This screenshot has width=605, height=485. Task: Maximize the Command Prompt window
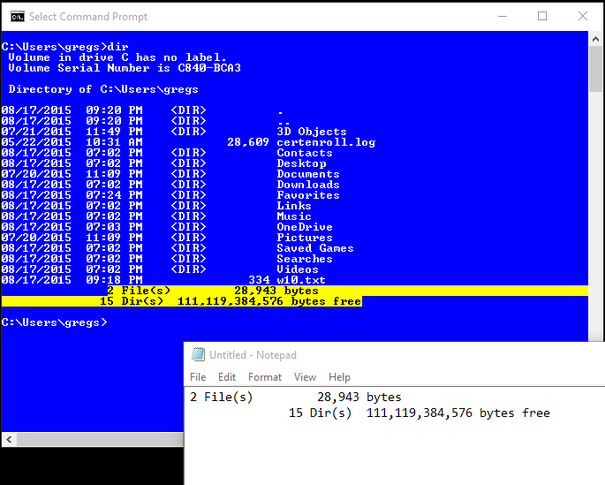[x=542, y=16]
